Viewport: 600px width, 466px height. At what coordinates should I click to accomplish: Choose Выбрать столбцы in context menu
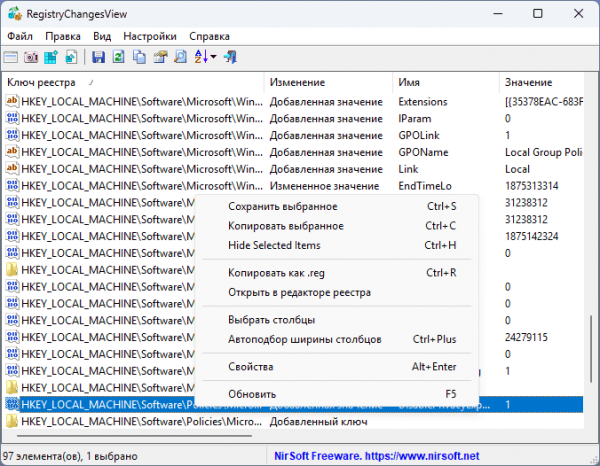point(337,320)
